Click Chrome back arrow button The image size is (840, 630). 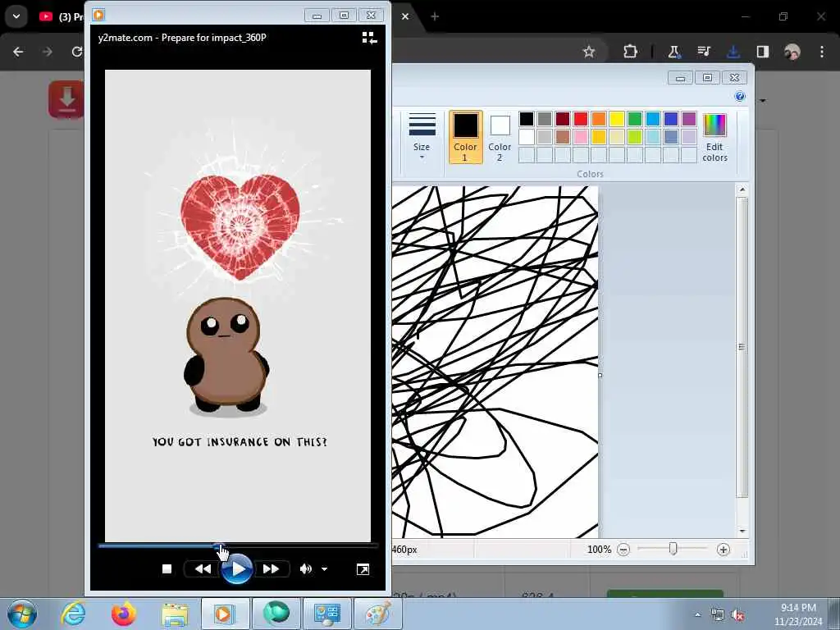(18, 52)
